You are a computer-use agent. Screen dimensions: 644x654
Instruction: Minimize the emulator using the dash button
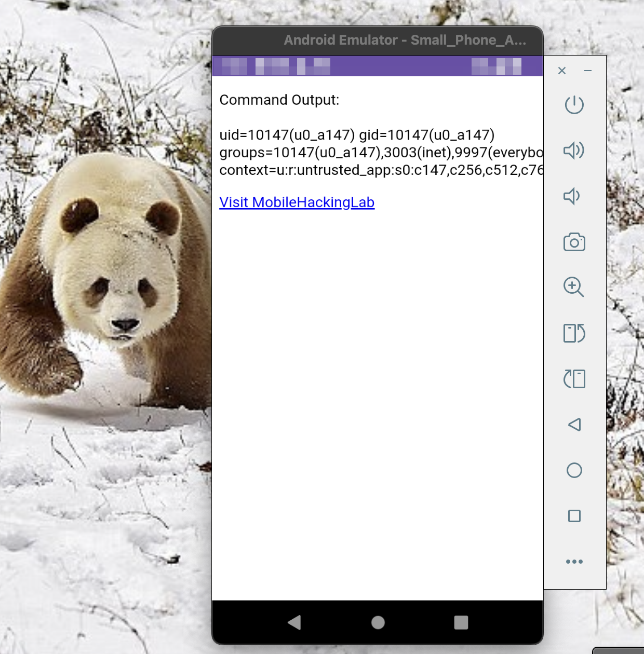point(588,71)
